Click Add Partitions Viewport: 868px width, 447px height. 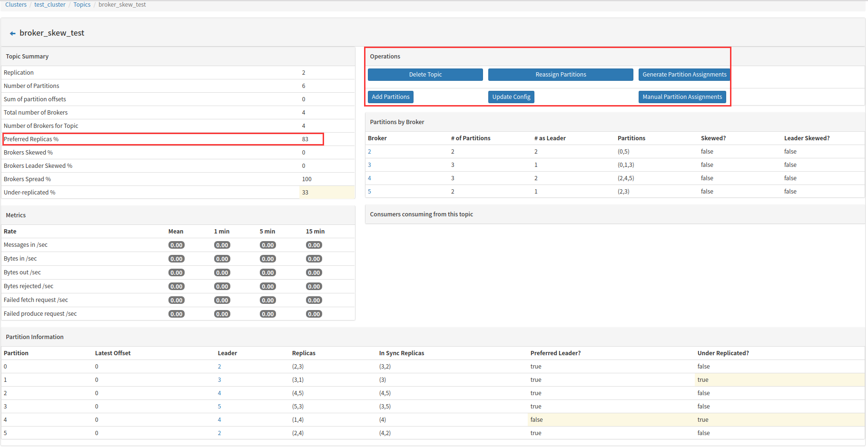(390, 97)
